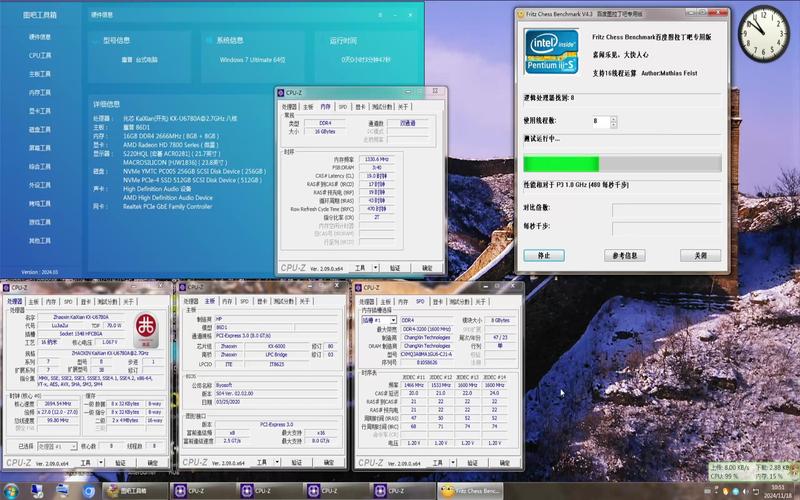Click the DDR4-3200 (1600 MHz) bandwidth value

tap(427, 329)
